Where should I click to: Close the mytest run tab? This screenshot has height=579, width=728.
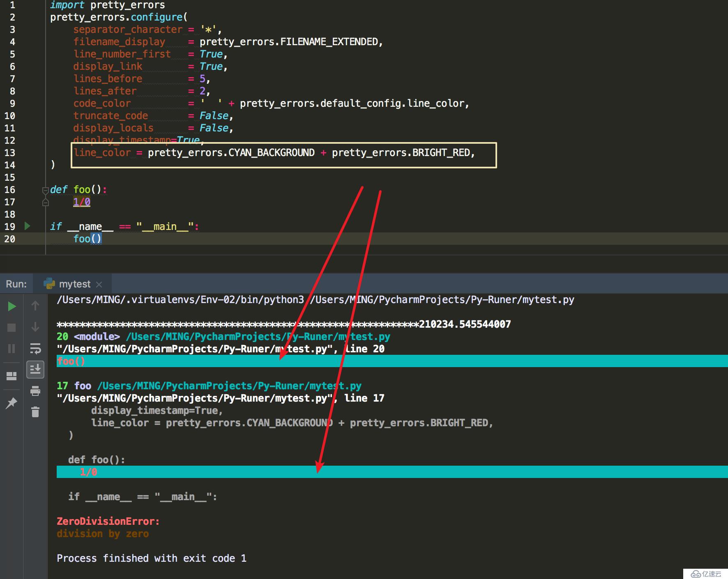[x=99, y=284]
